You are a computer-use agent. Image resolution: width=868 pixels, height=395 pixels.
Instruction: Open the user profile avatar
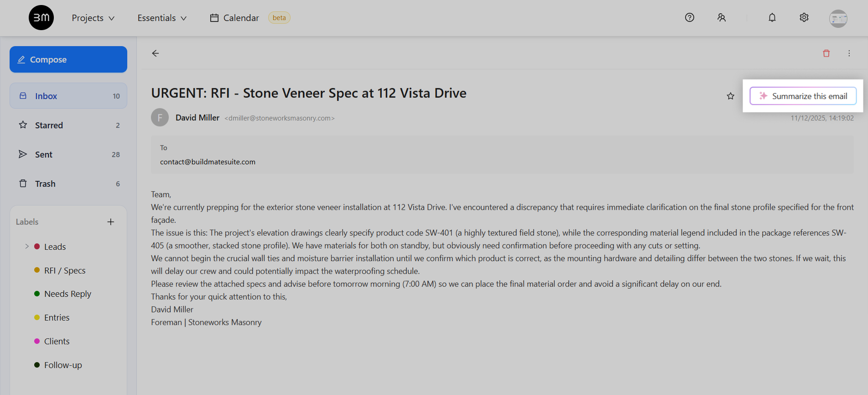click(838, 19)
